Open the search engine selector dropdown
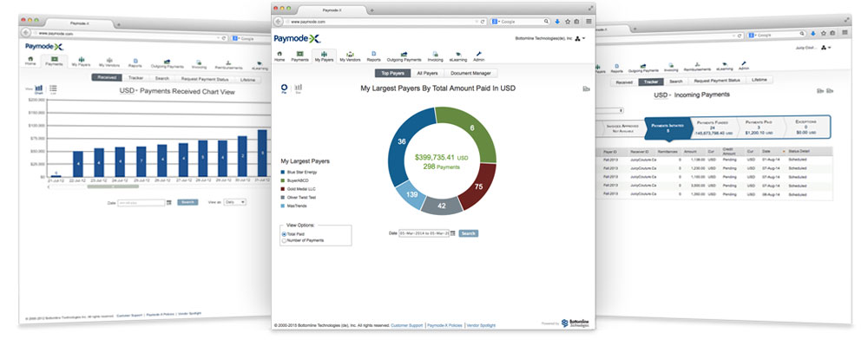This screenshot has height=340, width=868. (496, 21)
